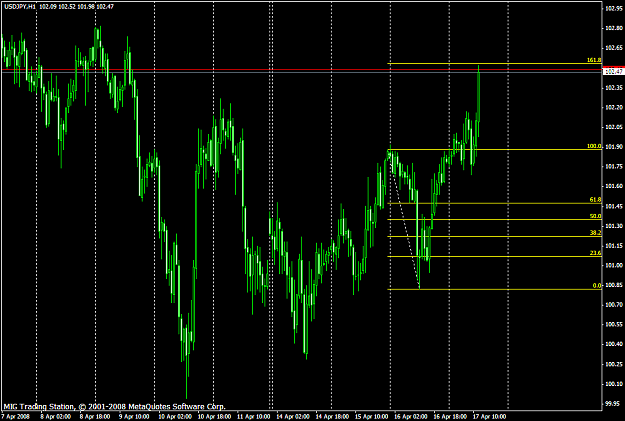
Task: Select the 50.0 Fibonacci level label
Action: point(595,216)
